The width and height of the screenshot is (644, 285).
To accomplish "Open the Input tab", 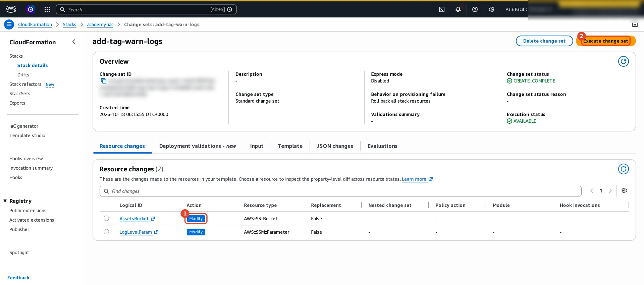I will coord(257,146).
